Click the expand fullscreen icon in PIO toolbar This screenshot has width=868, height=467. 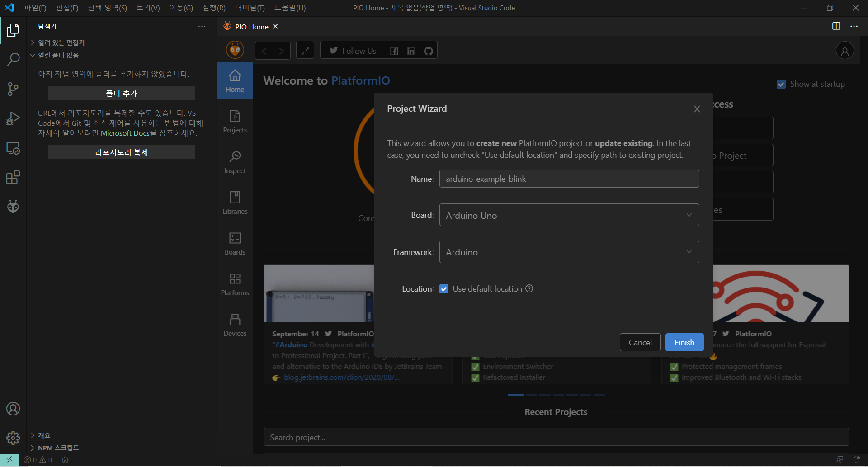[305, 51]
